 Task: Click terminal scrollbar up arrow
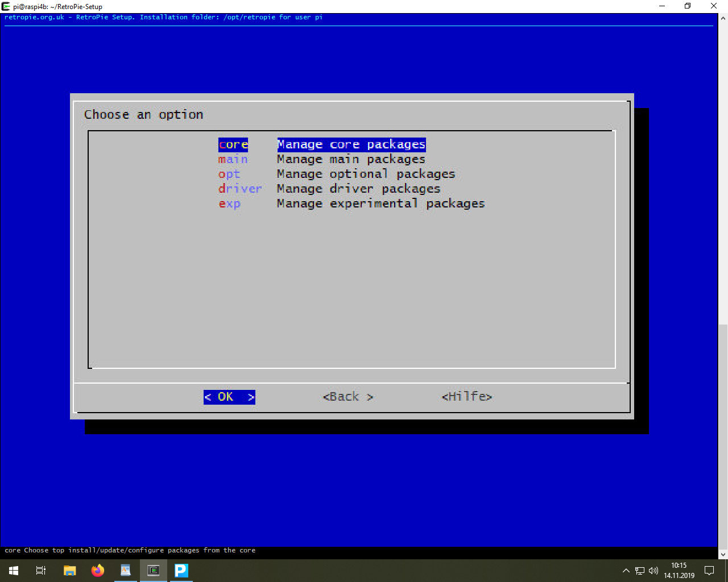723,18
